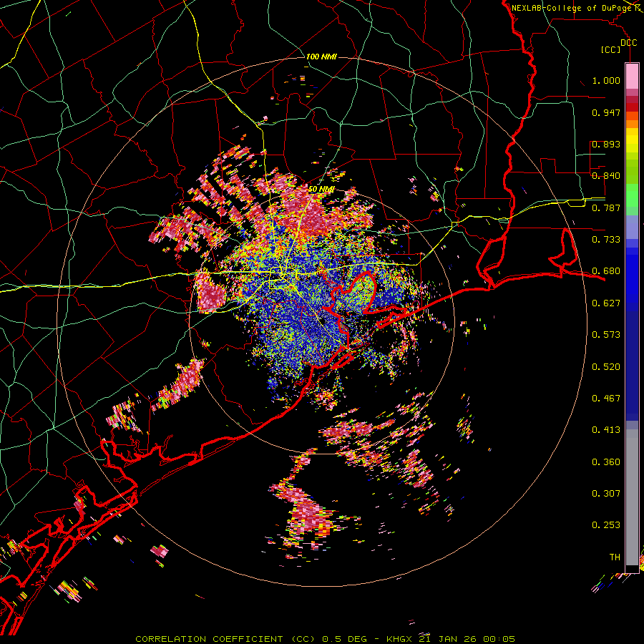Select the 0.787 scale value

click(x=606, y=208)
